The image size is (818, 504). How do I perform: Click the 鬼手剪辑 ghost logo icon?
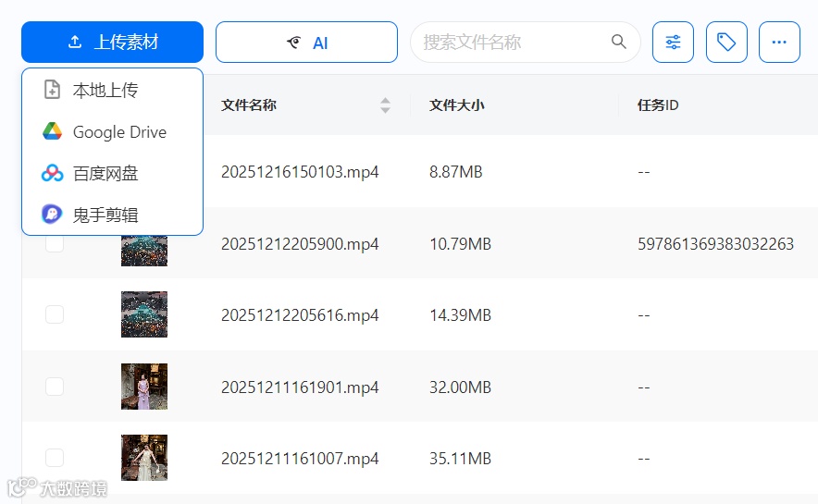pyautogui.click(x=52, y=214)
